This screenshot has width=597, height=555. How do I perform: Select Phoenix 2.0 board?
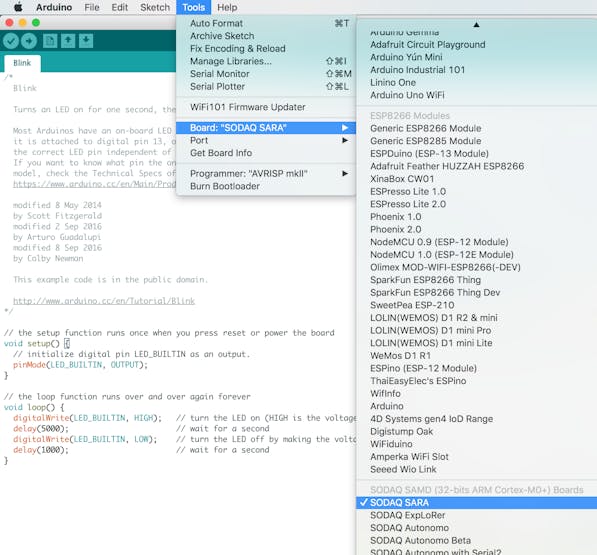click(477, 229)
